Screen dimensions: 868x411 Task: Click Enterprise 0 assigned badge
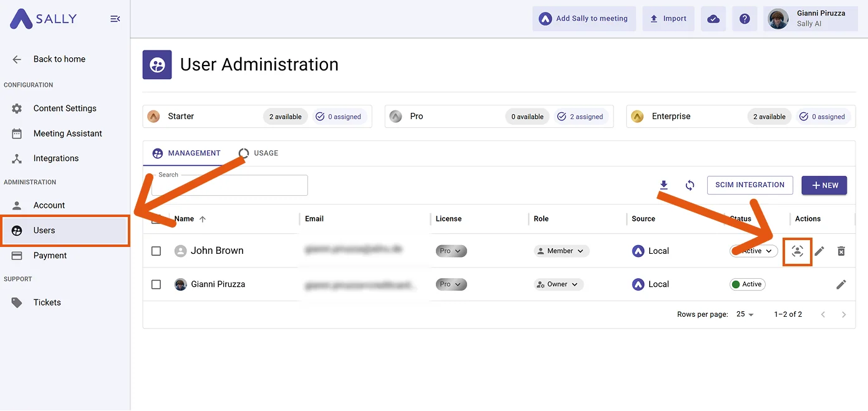(822, 117)
